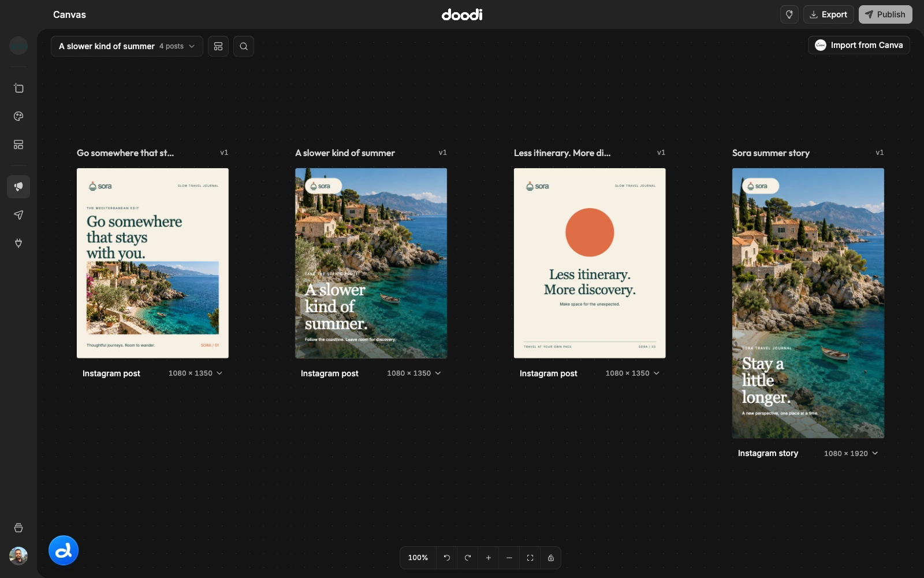Select the 'Stay a little longer' story design
This screenshot has width=924, height=578.
pos(808,303)
